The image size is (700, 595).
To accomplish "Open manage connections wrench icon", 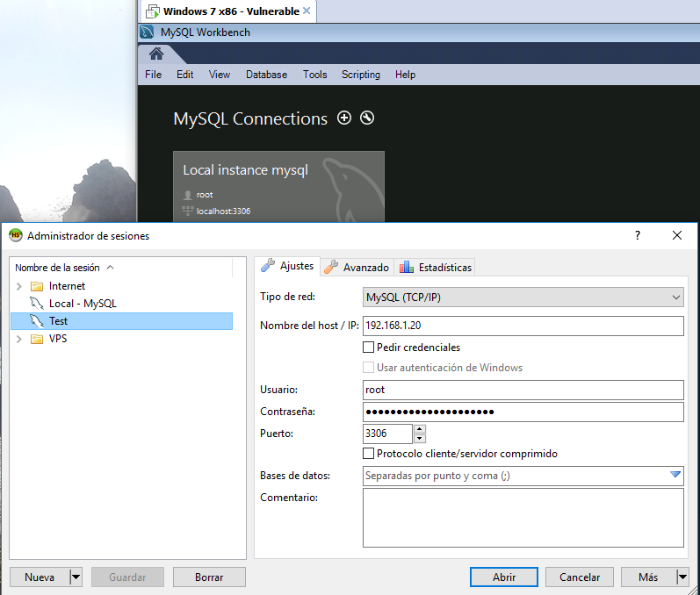I will [x=367, y=118].
